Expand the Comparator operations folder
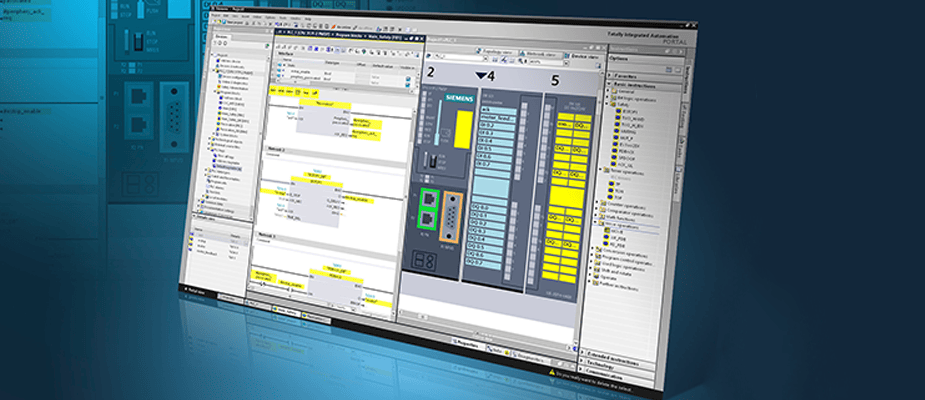925x400 pixels. coord(597,209)
